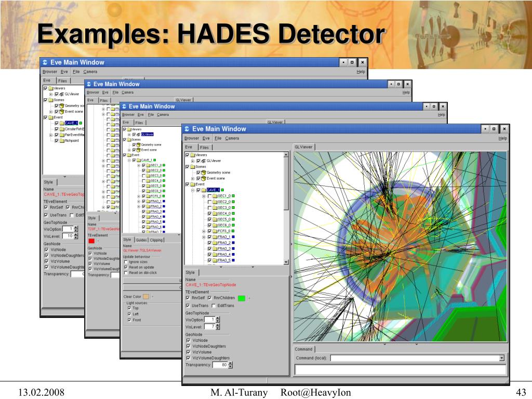Click the VisLevel number field in front window
The image size is (532, 399).
(209, 327)
